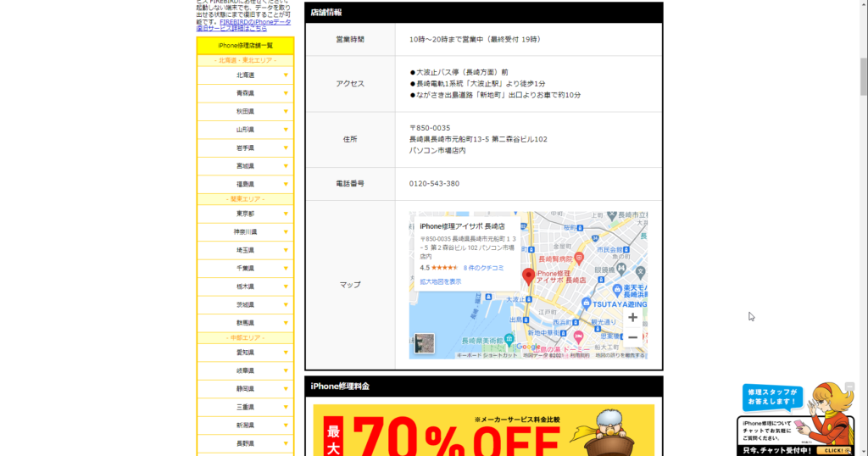Expand the 長野県 prefecture row

245,444
